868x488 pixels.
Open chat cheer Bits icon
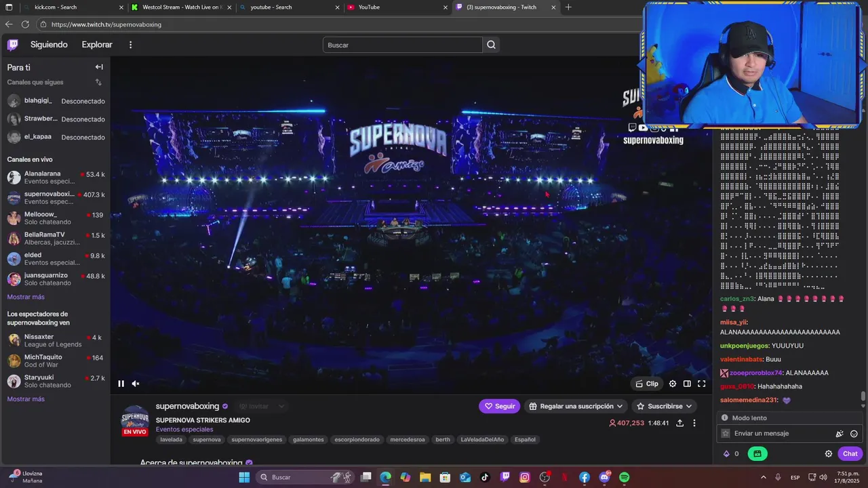point(840,434)
